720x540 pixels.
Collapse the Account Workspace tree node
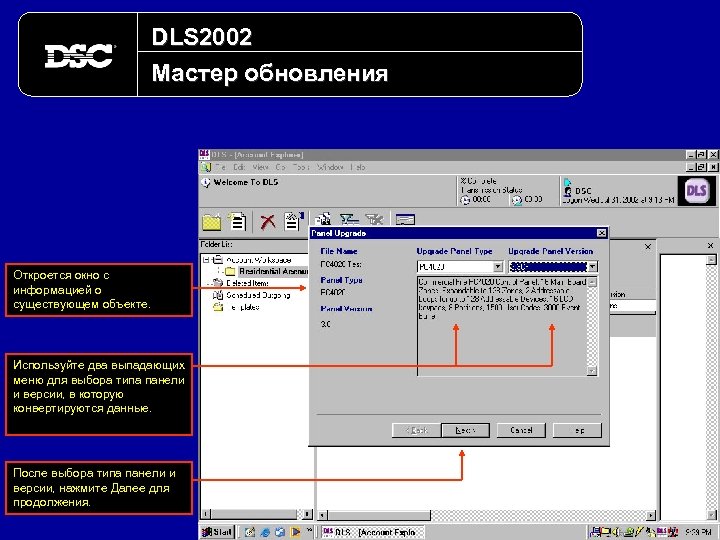pyautogui.click(x=207, y=260)
